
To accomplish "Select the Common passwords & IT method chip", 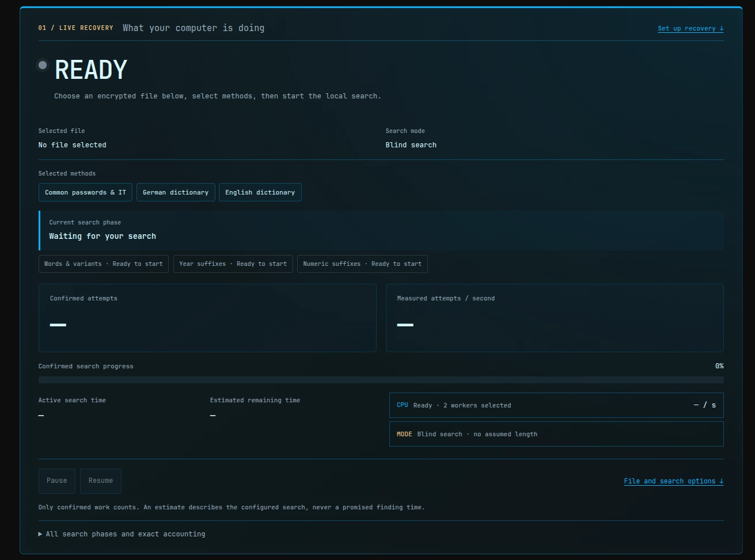I will (85, 192).
